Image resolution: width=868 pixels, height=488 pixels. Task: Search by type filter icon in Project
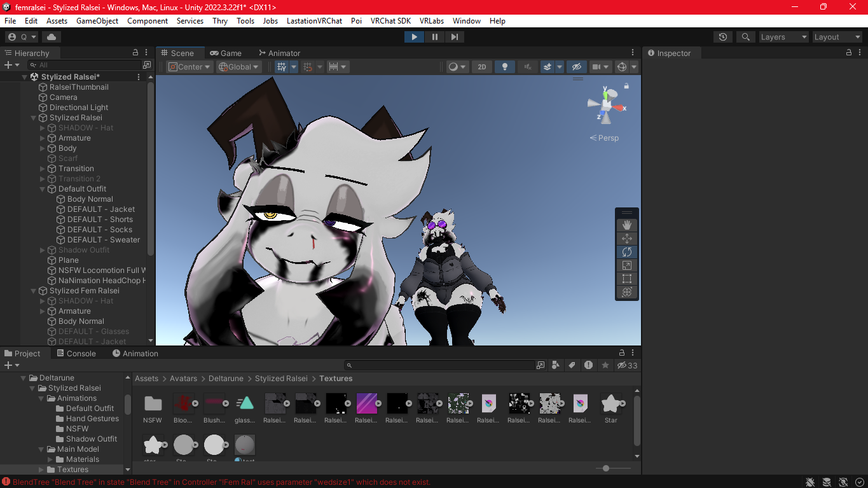coord(556,365)
